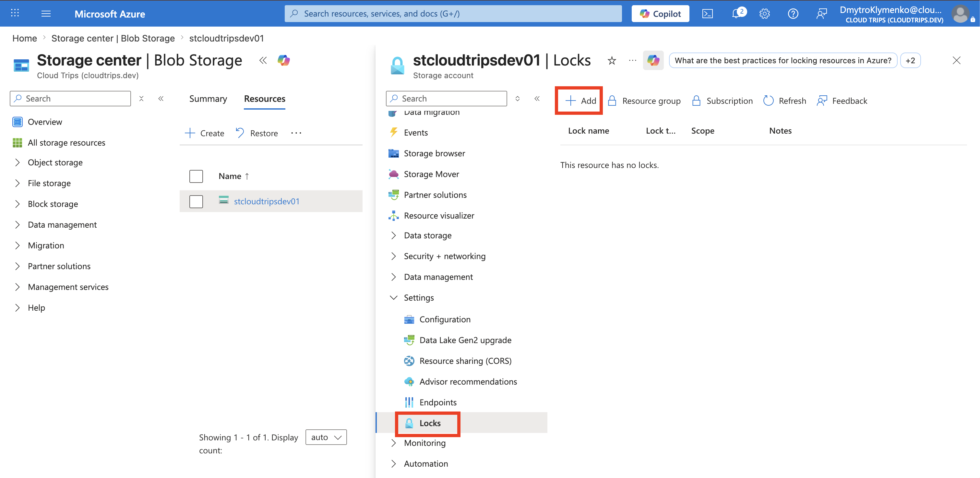The width and height of the screenshot is (980, 478).
Task: Select checkbox for stcloudtripsdev01 row
Action: coord(196,201)
